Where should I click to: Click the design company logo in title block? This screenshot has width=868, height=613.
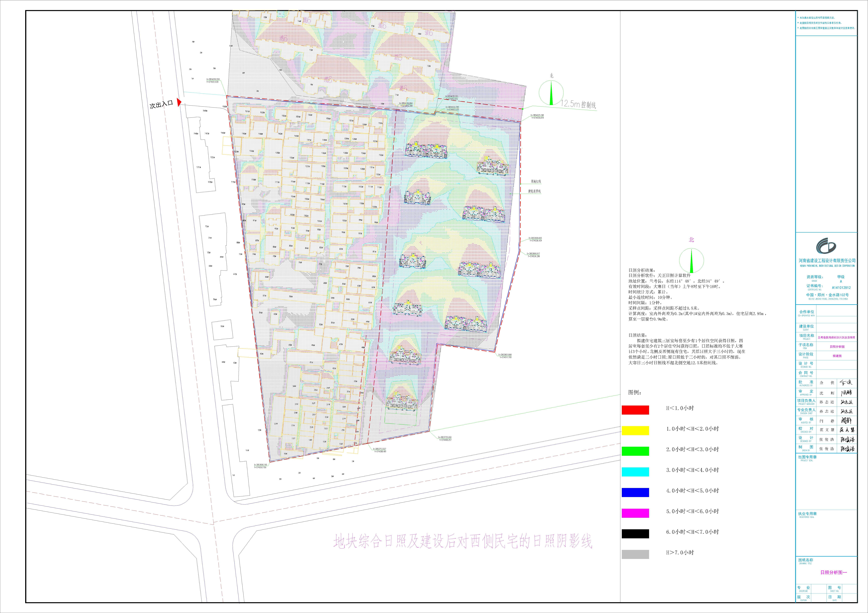[826, 246]
